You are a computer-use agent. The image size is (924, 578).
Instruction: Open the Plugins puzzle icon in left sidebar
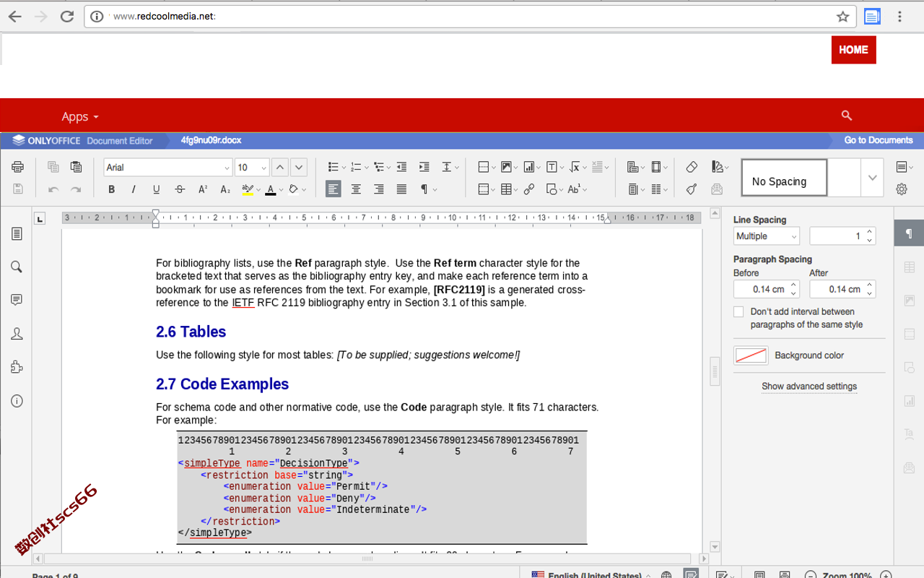(17, 367)
